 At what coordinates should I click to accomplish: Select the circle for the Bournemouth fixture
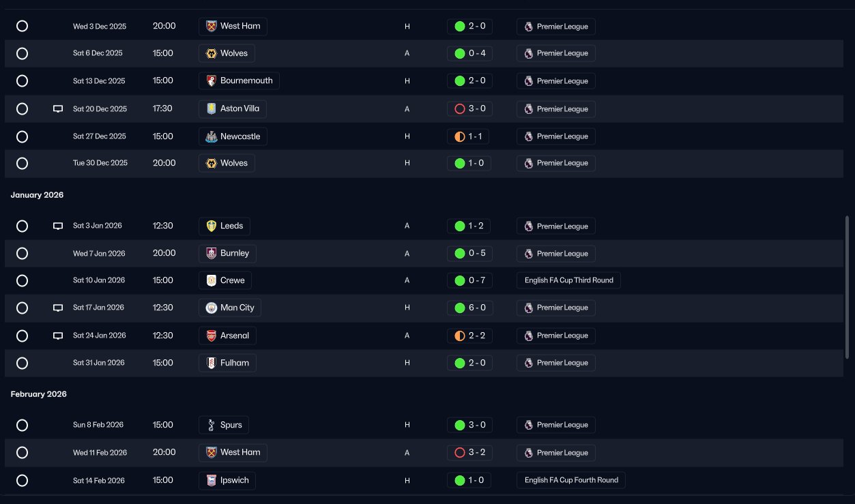pos(22,80)
